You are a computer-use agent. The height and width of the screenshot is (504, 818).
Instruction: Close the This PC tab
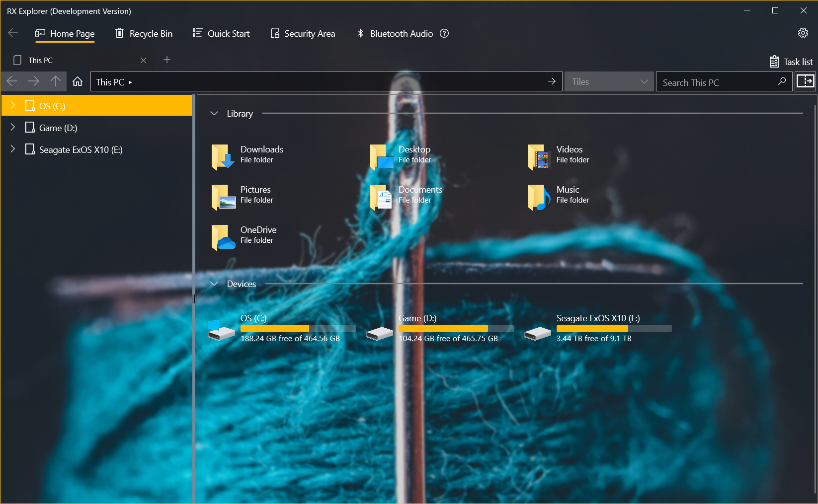point(143,60)
